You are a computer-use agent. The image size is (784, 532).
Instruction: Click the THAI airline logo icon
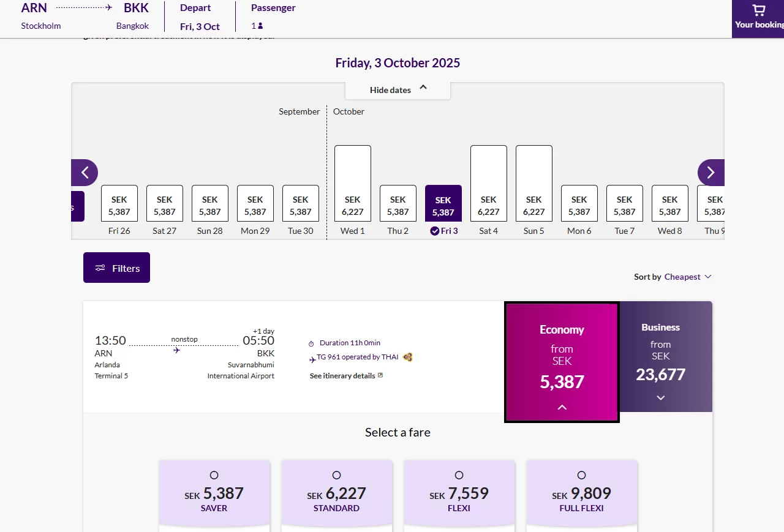pyautogui.click(x=408, y=357)
